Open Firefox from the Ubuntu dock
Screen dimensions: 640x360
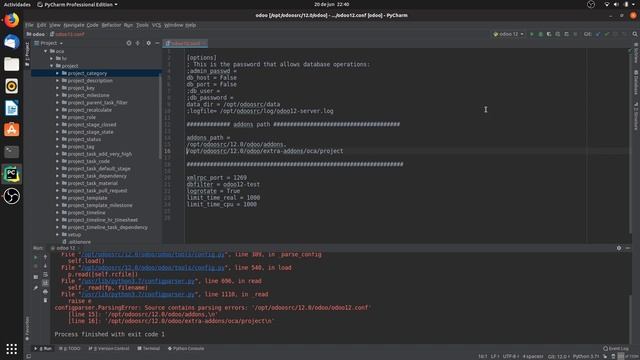pyautogui.click(x=11, y=20)
